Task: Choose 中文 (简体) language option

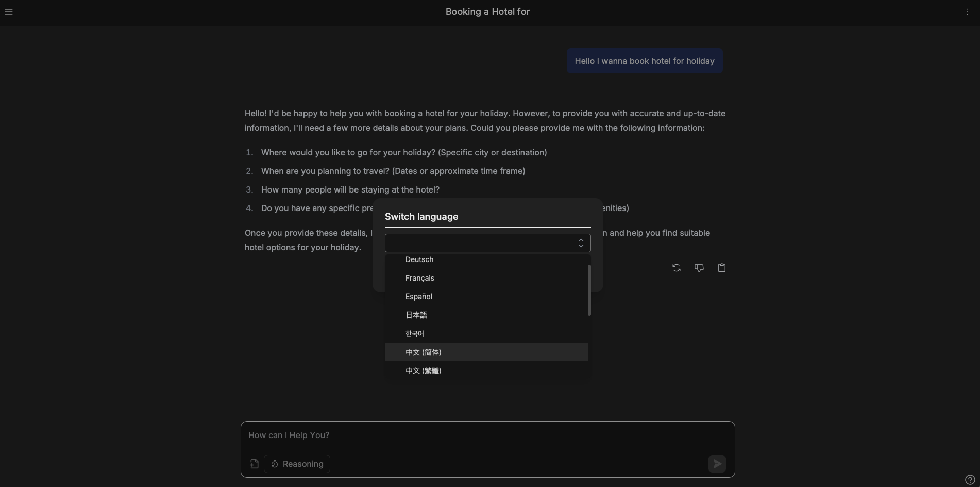Action: pyautogui.click(x=424, y=352)
